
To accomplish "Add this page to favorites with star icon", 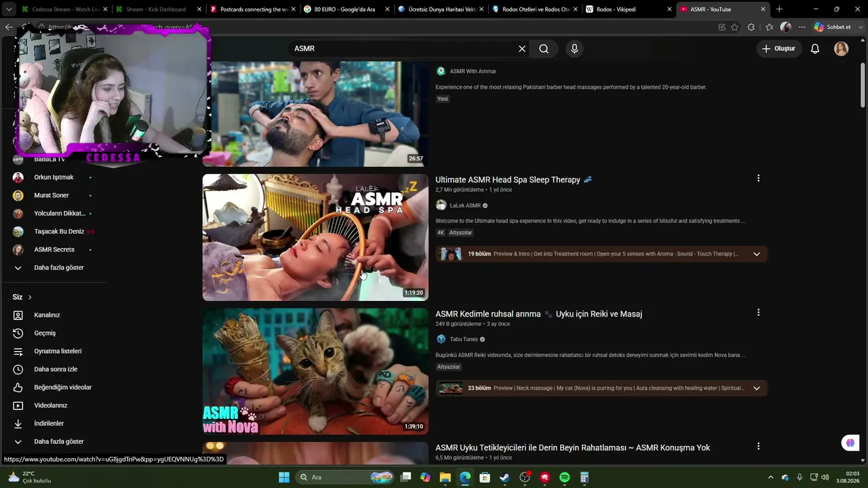I will pyautogui.click(x=734, y=27).
